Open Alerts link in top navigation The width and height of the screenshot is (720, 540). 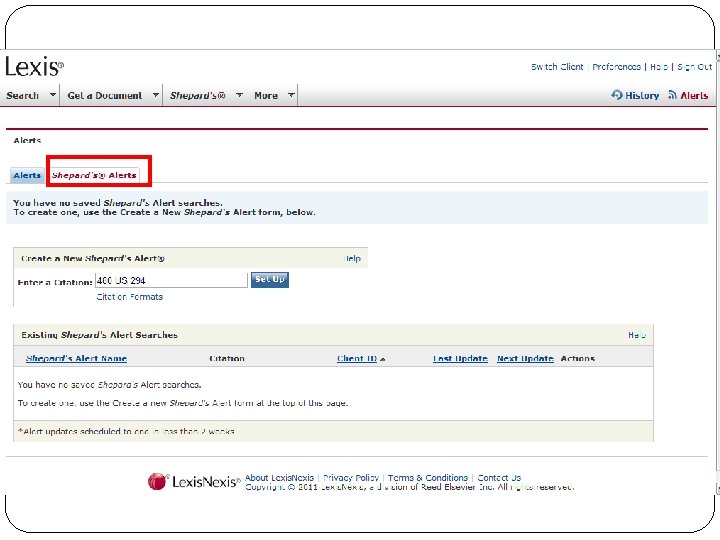pyautogui.click(x=694, y=96)
